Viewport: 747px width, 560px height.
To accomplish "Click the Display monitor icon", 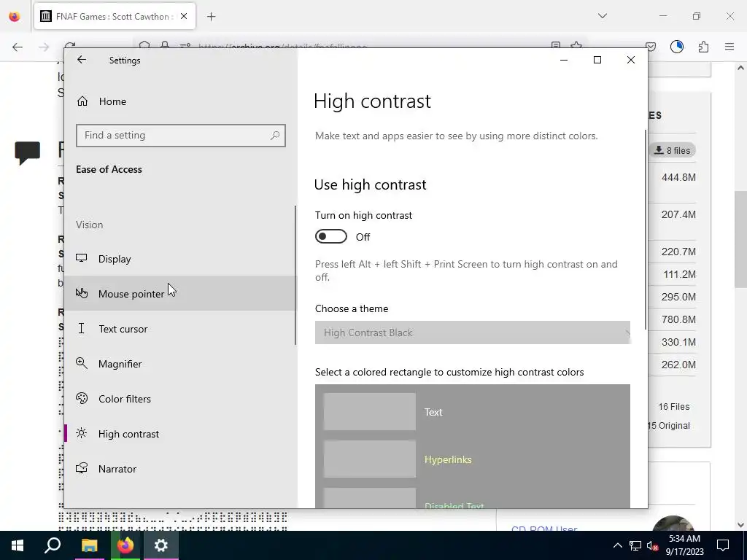I will point(82,258).
